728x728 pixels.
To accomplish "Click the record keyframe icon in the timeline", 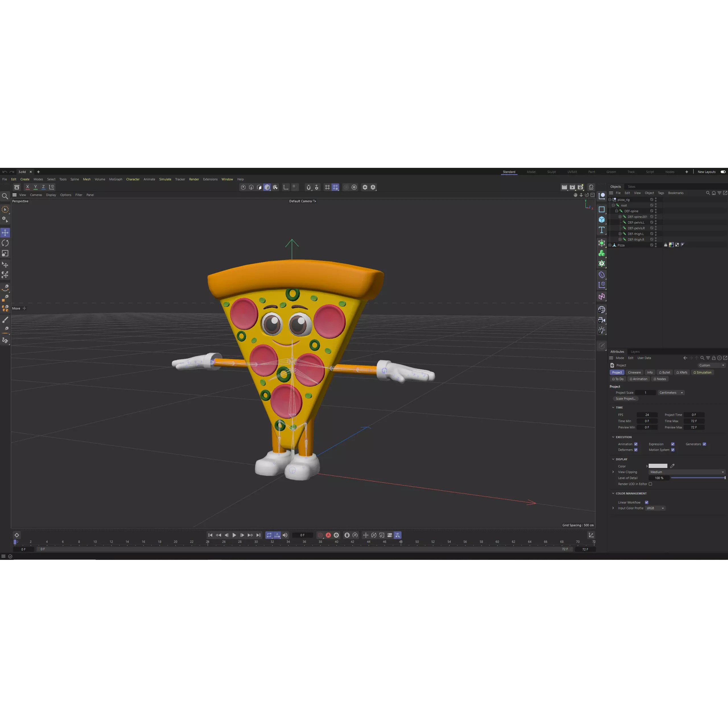I will pyautogui.click(x=321, y=535).
